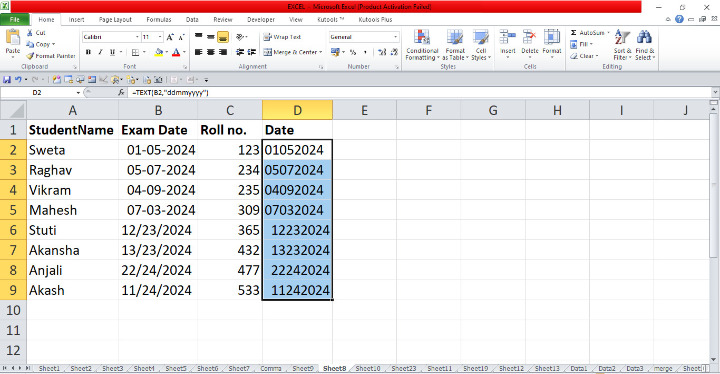Align text left in cell

[198, 52]
